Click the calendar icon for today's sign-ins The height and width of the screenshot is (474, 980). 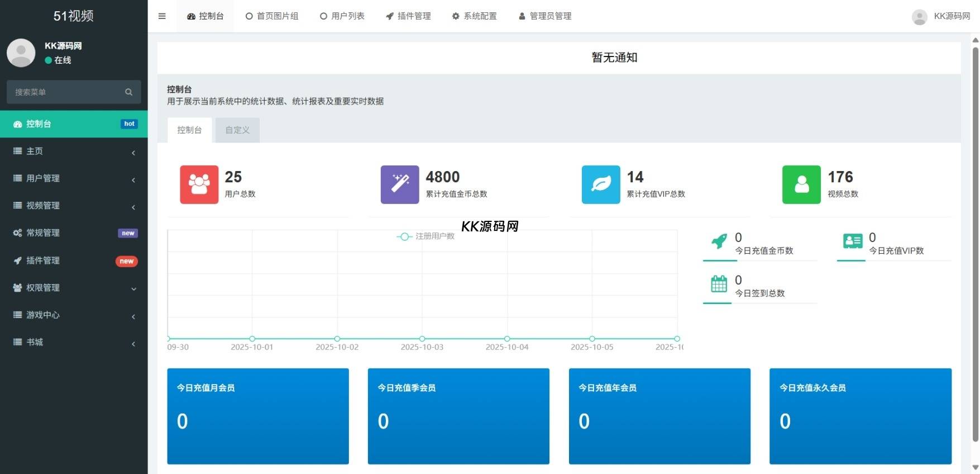pyautogui.click(x=719, y=284)
